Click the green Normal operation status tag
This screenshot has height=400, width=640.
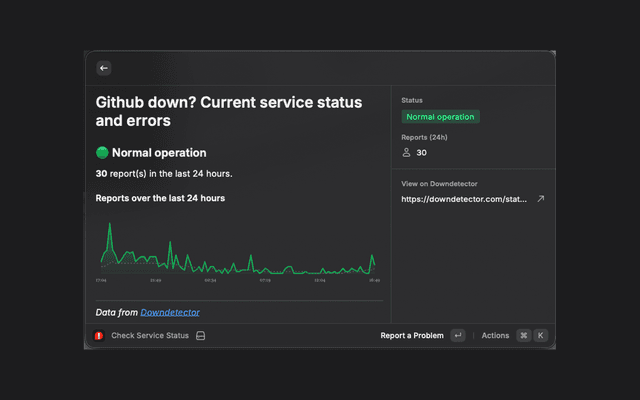point(440,117)
